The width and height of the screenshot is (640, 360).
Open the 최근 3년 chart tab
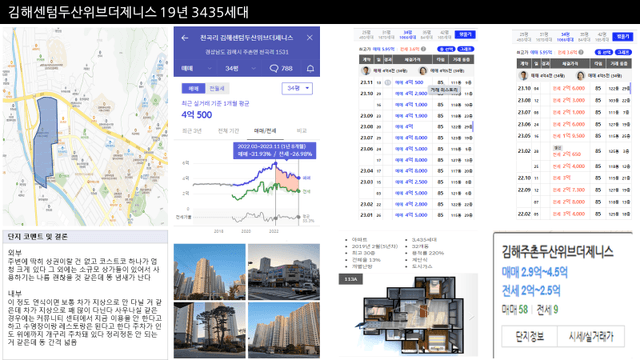pyautogui.click(x=192, y=131)
